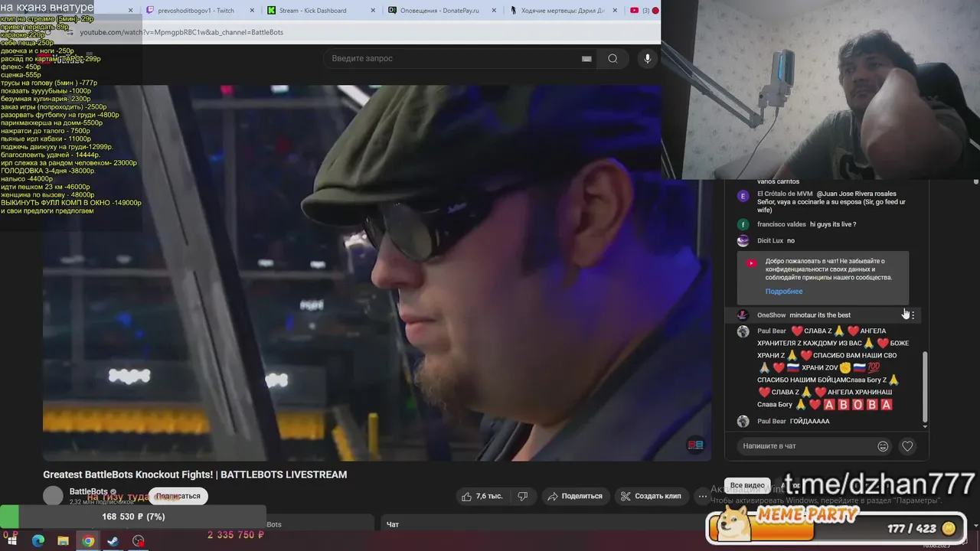Click OneShow's message 'minotaur its the best'
Viewport: 980px width, 551px height.
(x=820, y=315)
